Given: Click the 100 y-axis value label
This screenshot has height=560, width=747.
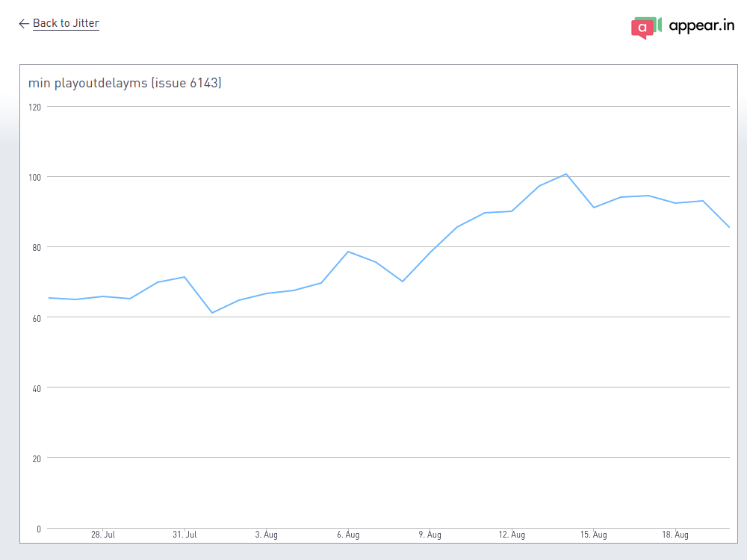Looking at the screenshot, I should [34, 177].
